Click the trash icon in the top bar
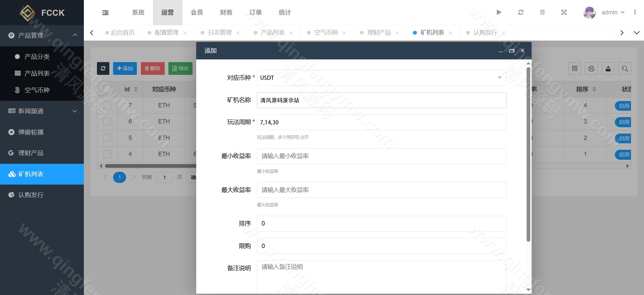Viewport: 644px width, 295px height. tap(542, 12)
